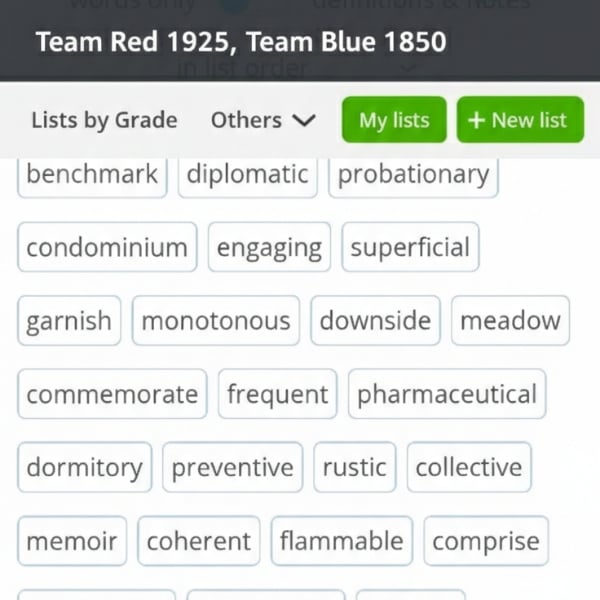Click the word condominium
The height and width of the screenshot is (600, 600).
pyautogui.click(x=107, y=248)
